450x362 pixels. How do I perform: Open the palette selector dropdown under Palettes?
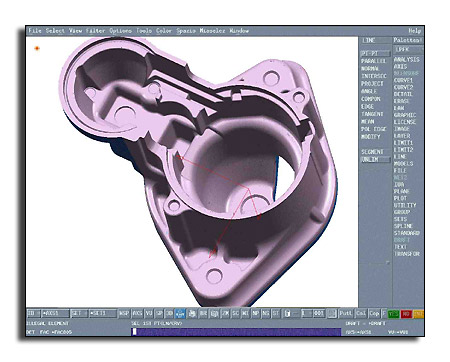(x=408, y=49)
